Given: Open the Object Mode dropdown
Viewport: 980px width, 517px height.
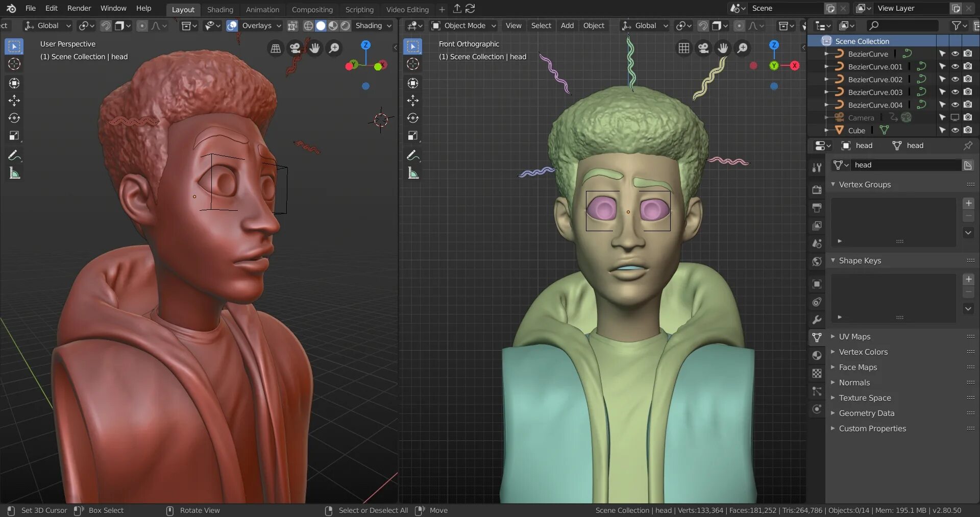Looking at the screenshot, I should 463,26.
